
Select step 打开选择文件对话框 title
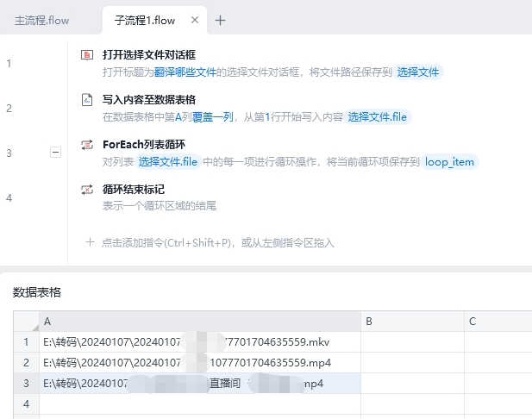(x=149, y=55)
